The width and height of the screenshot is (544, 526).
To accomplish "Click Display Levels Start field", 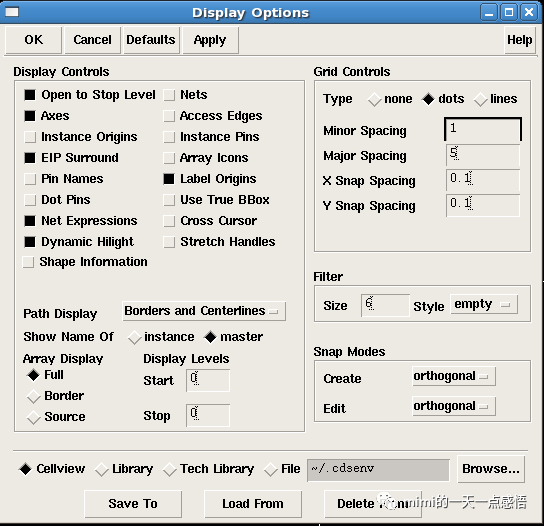I will pyautogui.click(x=208, y=380).
